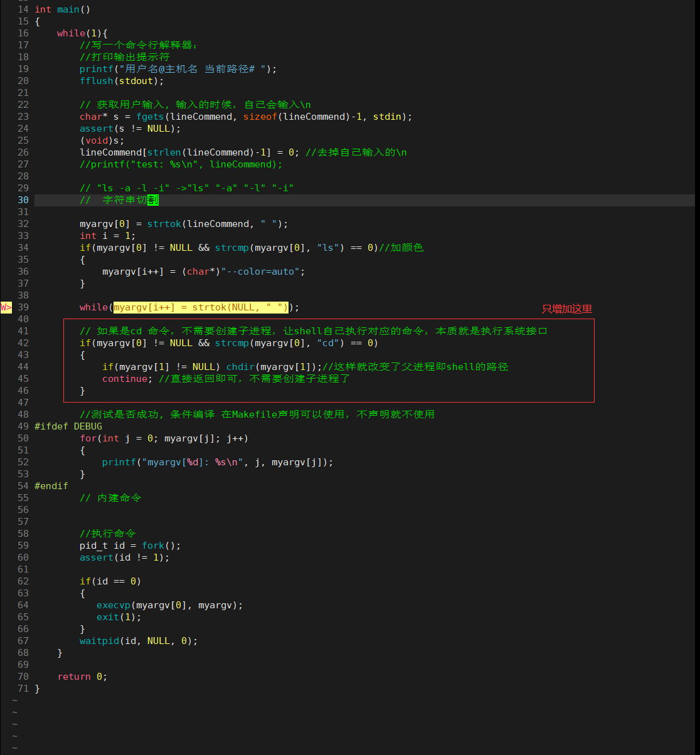
Task: Click the comment about Makefile on line 48
Action: 257,414
